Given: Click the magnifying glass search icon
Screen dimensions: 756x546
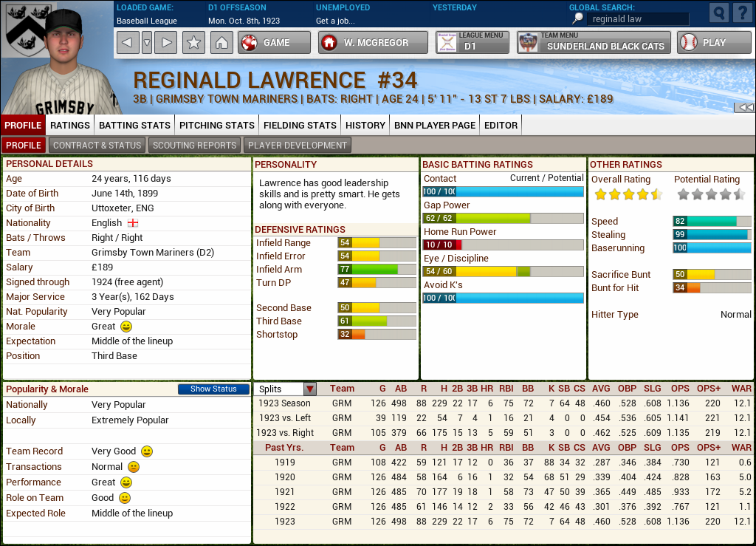Looking at the screenshot, I should 718,13.
